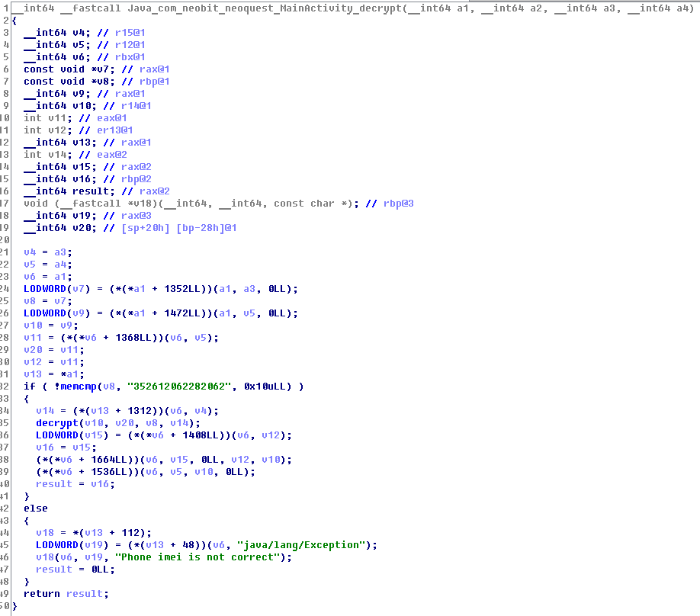The height and width of the screenshot is (616, 700).
Task: Click LODWORD macro on the v15 line
Action: [x=57, y=435]
